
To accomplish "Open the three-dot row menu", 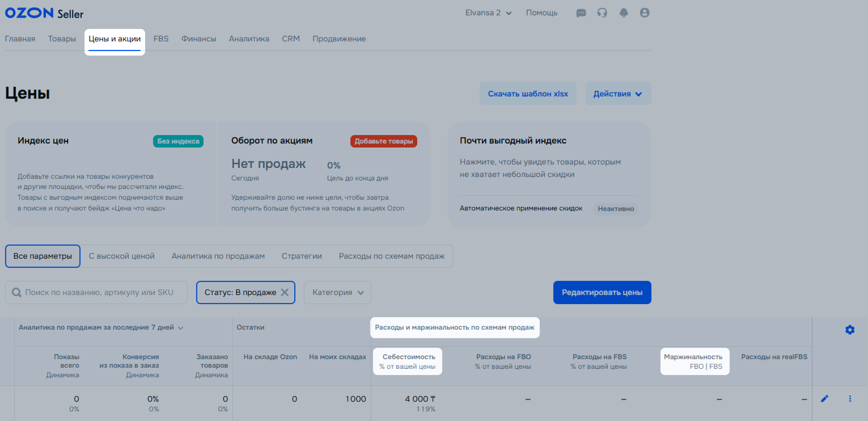I will click(850, 399).
